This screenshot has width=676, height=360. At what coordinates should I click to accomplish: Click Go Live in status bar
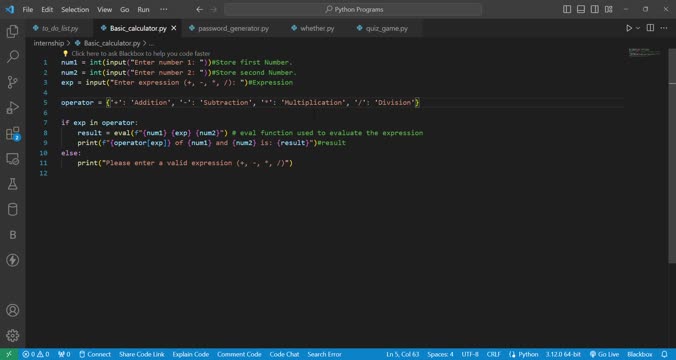click(x=604, y=354)
